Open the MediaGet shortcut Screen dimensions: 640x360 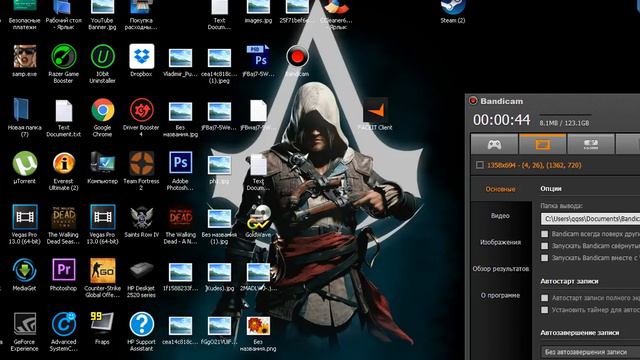coord(24,275)
